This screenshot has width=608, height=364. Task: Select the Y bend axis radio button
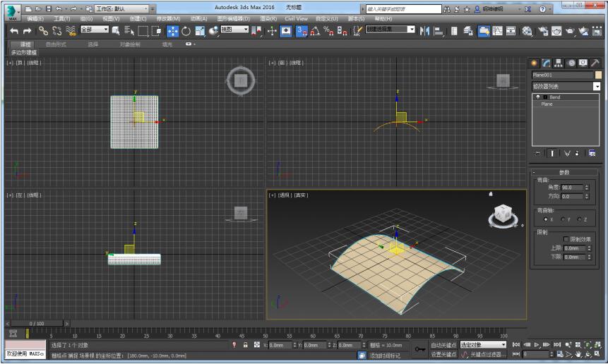tap(563, 219)
